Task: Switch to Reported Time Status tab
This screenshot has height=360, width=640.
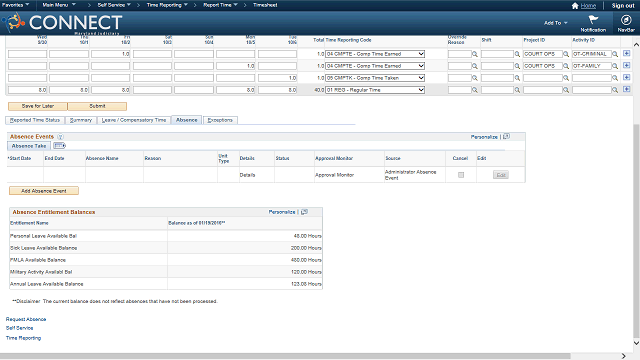Action: click(35, 120)
